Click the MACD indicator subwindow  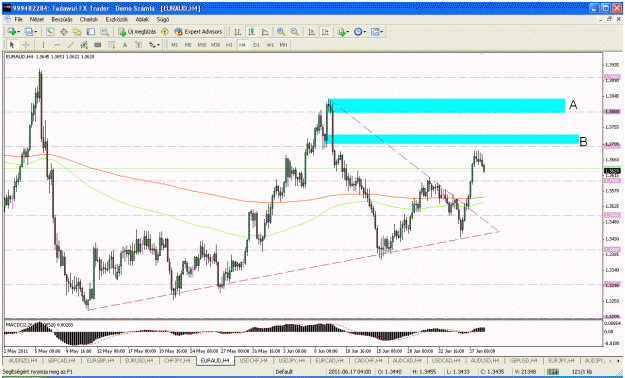(x=303, y=333)
